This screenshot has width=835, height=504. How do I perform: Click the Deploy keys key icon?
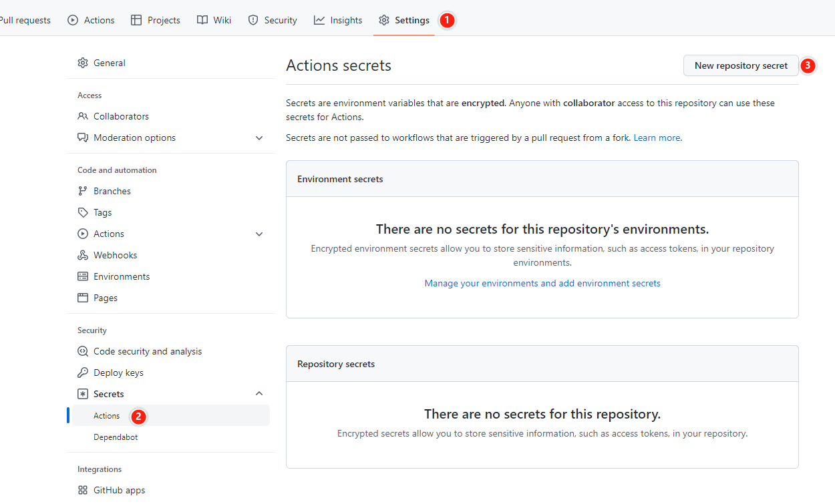(x=83, y=372)
